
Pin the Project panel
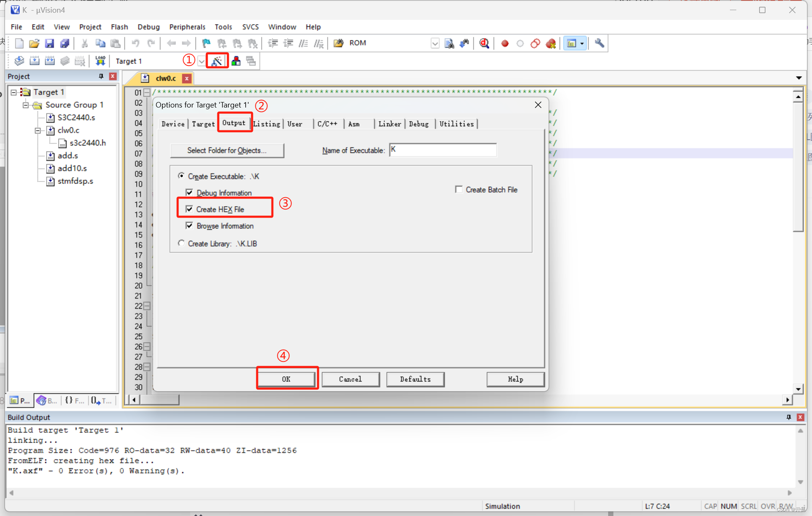tap(101, 76)
